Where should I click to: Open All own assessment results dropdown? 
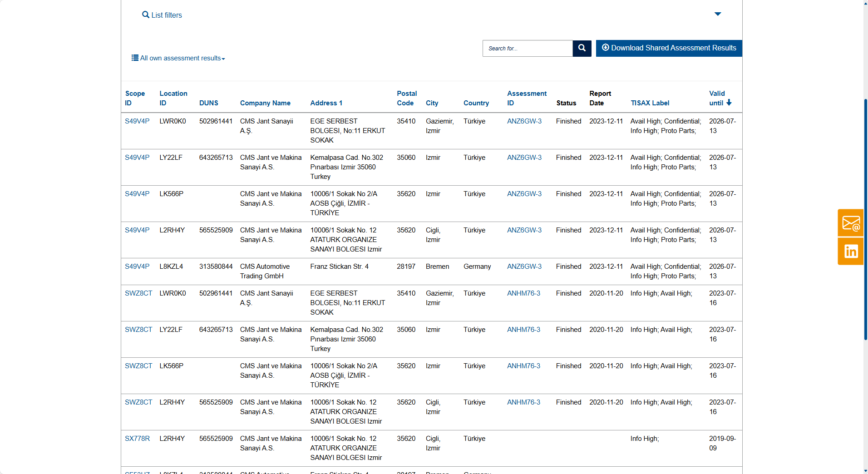pos(178,58)
